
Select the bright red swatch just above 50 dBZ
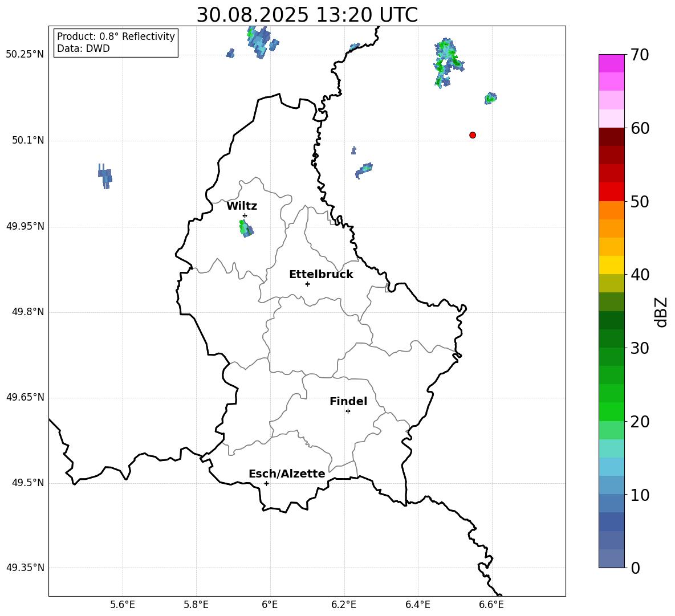[611, 191]
